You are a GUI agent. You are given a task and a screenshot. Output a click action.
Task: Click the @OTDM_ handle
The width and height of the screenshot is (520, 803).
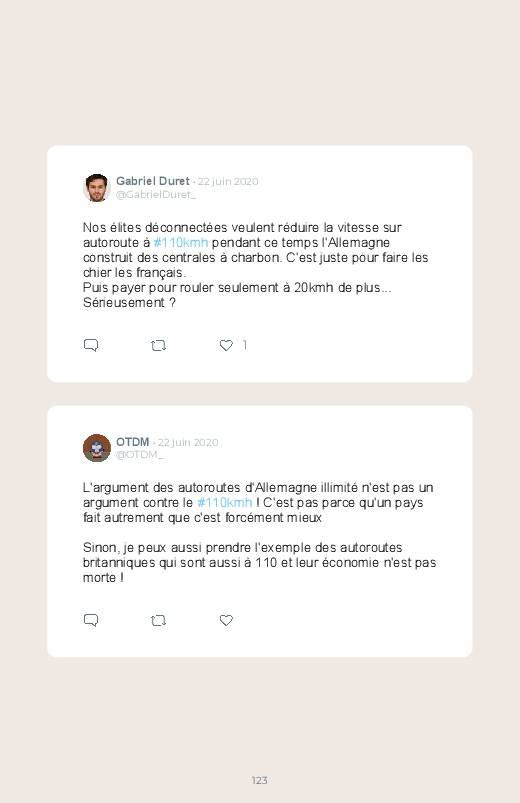139,455
